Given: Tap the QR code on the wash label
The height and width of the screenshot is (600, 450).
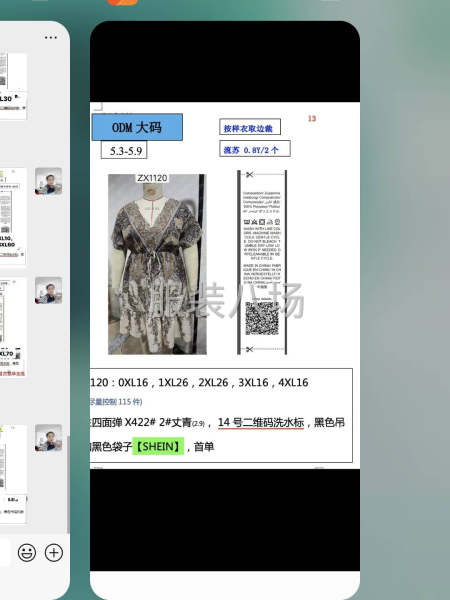Looking at the screenshot, I should click(x=262, y=318).
